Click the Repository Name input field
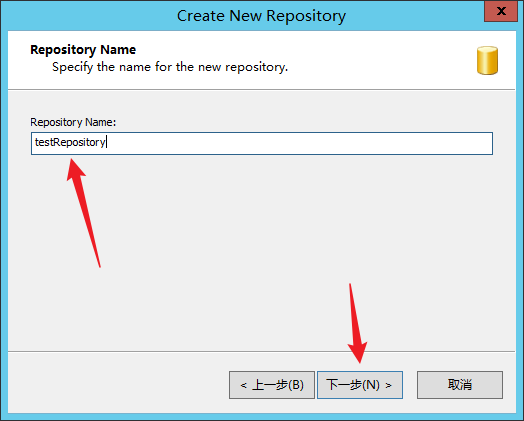The width and height of the screenshot is (524, 421). (x=262, y=143)
